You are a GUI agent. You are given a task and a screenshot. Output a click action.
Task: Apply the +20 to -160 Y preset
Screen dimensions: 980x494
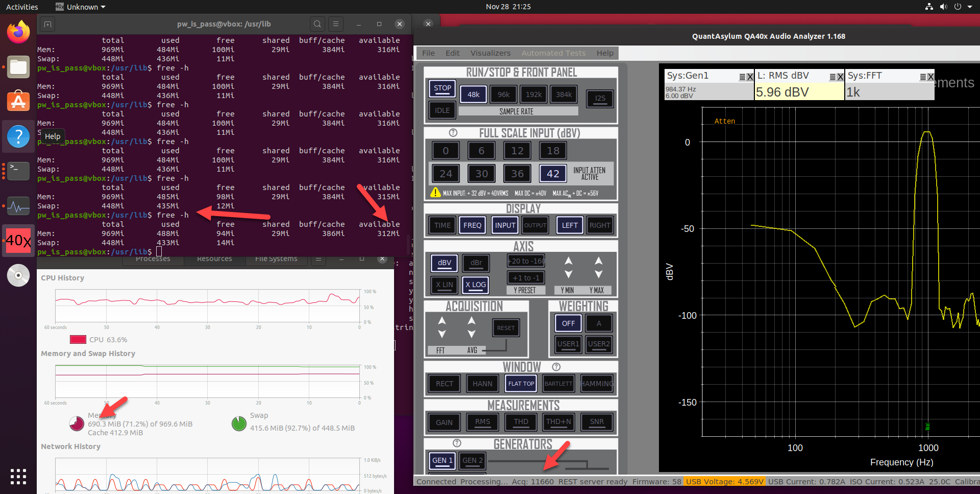(526, 261)
